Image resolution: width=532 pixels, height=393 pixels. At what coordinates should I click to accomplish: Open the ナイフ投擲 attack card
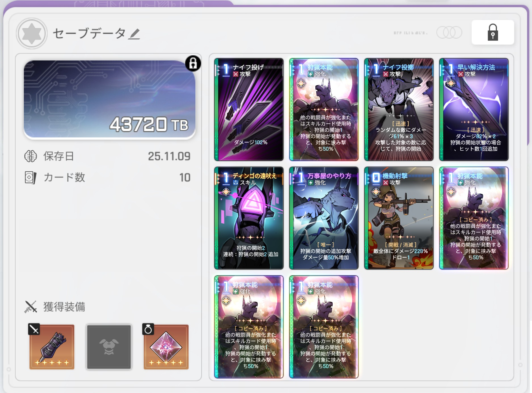(399, 110)
